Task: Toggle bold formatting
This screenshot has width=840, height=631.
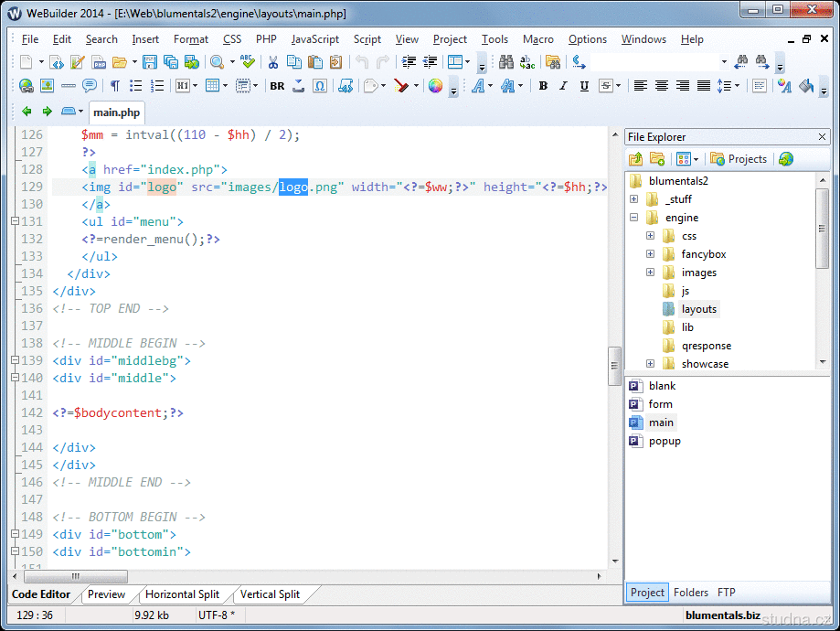Action: (543, 86)
